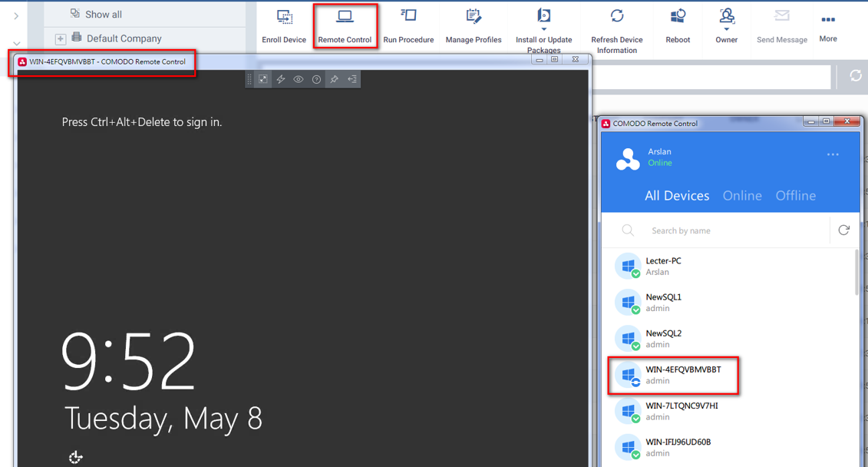Viewport: 868px width, 467px height.
Task: Refresh the Remote Control device list
Action: 843,230
